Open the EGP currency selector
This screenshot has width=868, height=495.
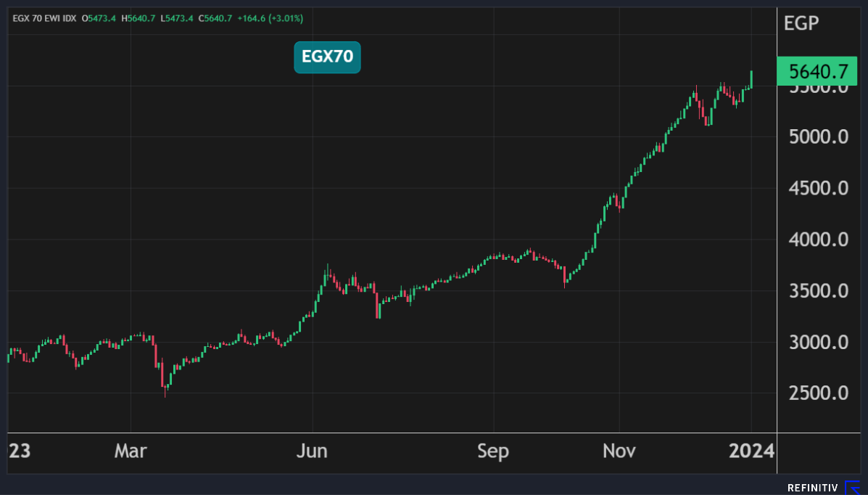(x=801, y=23)
